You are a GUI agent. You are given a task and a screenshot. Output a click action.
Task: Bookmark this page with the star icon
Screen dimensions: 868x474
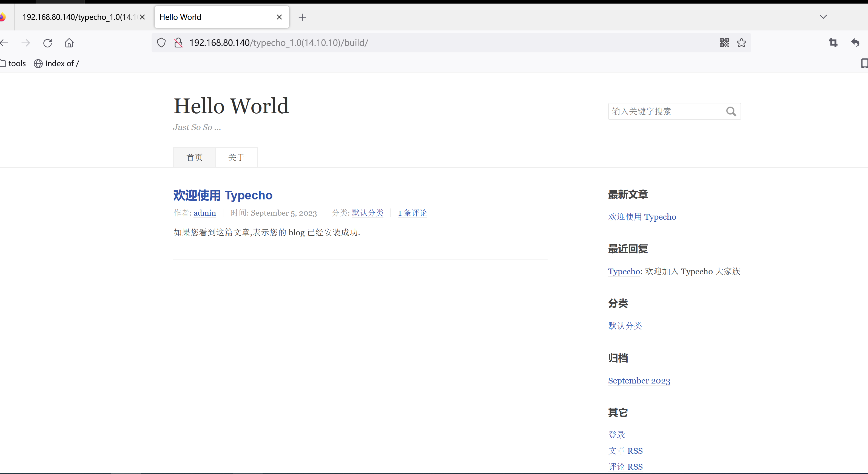coord(741,43)
